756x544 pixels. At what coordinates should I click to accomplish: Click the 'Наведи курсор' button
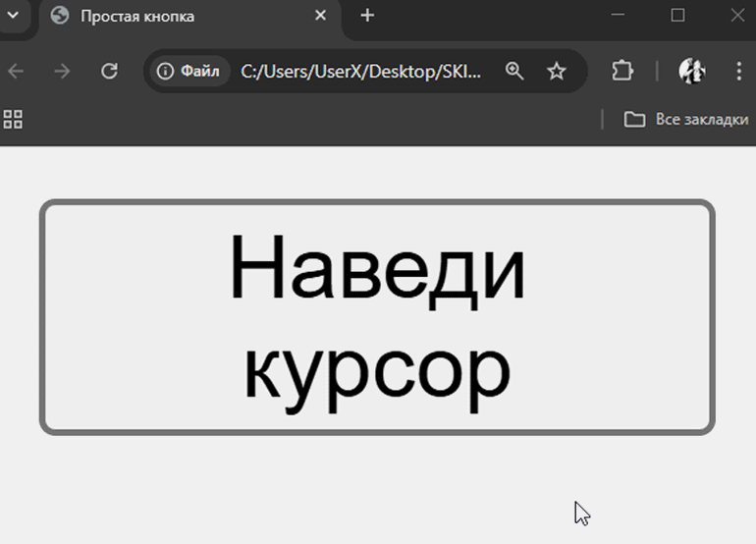point(377,317)
